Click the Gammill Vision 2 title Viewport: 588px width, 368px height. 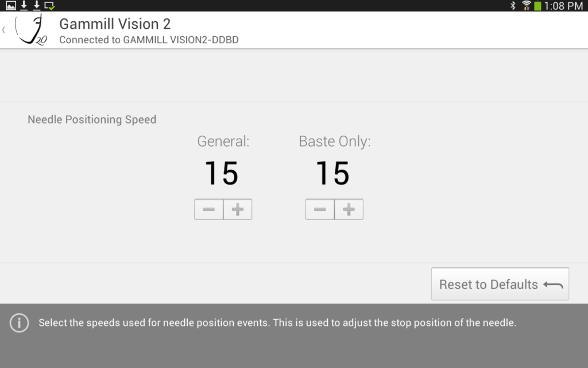point(115,24)
